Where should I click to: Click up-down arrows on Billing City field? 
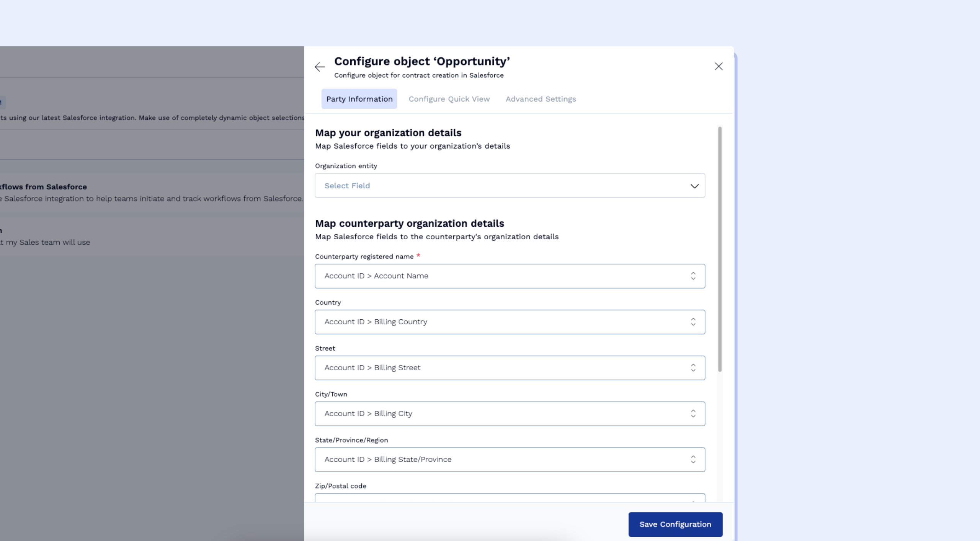693,414
